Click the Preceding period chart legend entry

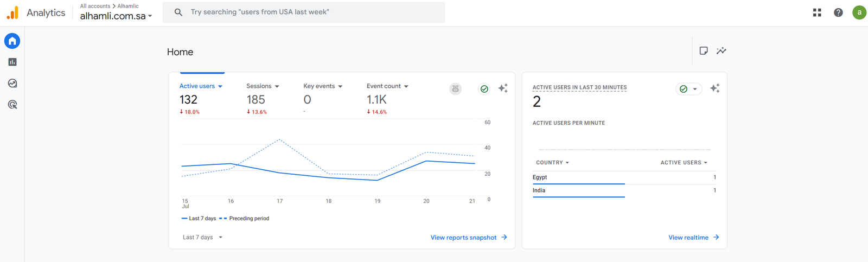[x=244, y=219]
